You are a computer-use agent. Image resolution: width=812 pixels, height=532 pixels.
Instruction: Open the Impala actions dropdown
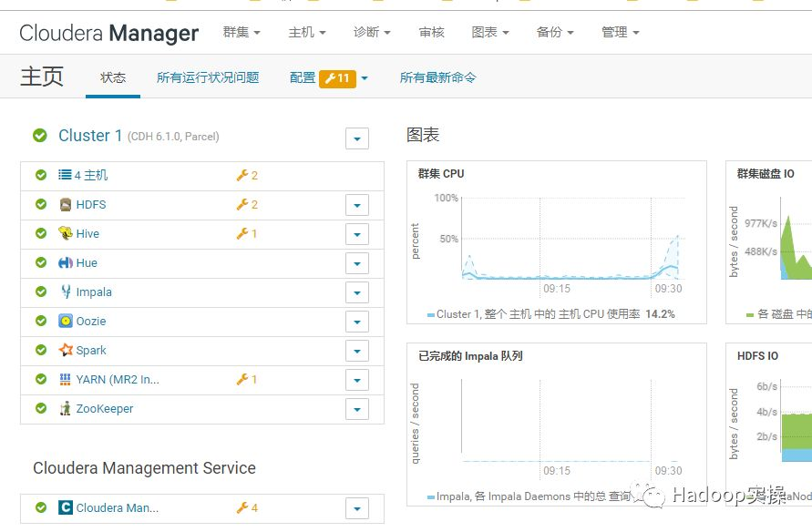pos(357,292)
